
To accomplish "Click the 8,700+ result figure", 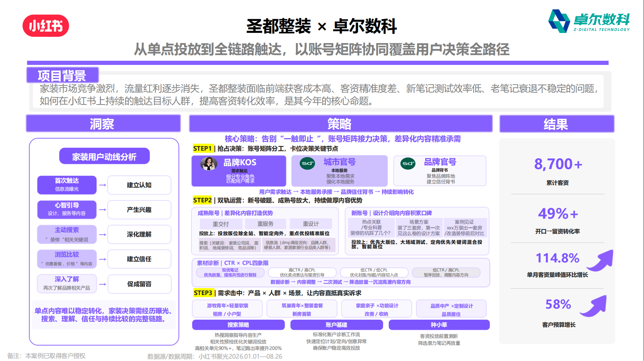I will click(x=558, y=164).
